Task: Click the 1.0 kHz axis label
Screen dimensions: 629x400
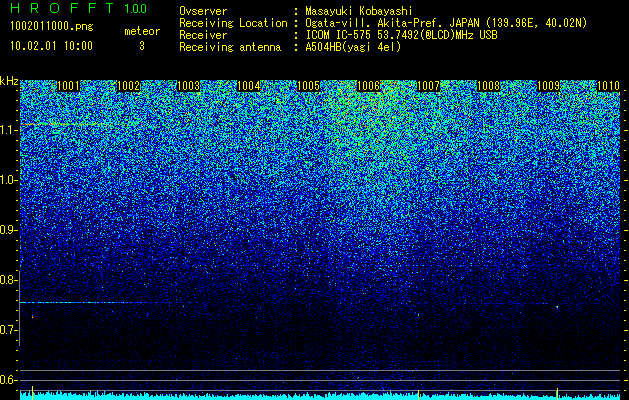Action: tap(9, 180)
